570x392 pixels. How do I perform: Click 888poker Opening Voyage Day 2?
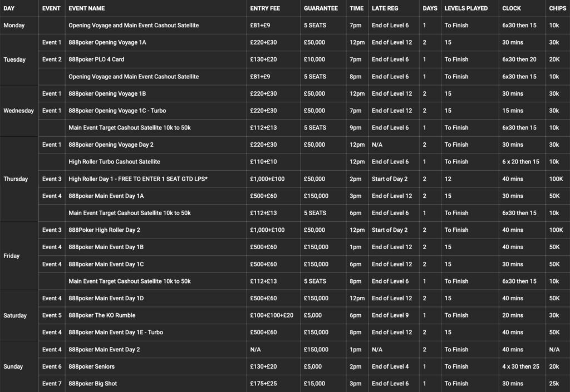111,145
